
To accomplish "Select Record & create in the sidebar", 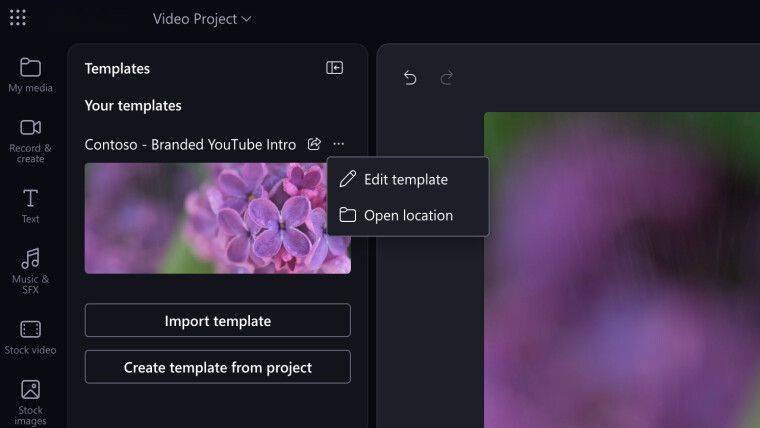I will (x=30, y=141).
